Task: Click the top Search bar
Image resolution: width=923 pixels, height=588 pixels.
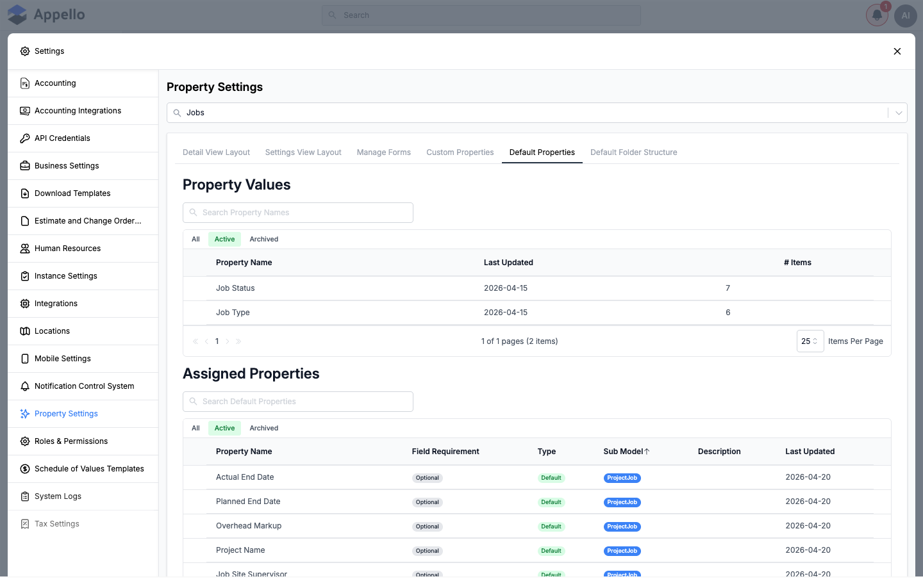Action: pyautogui.click(x=481, y=15)
